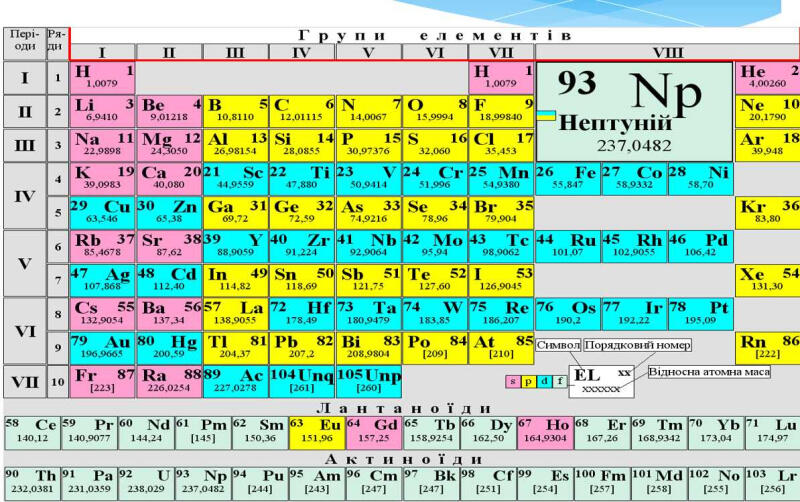
Task: Click the pink s-block legend swatch
Action: 513,381
